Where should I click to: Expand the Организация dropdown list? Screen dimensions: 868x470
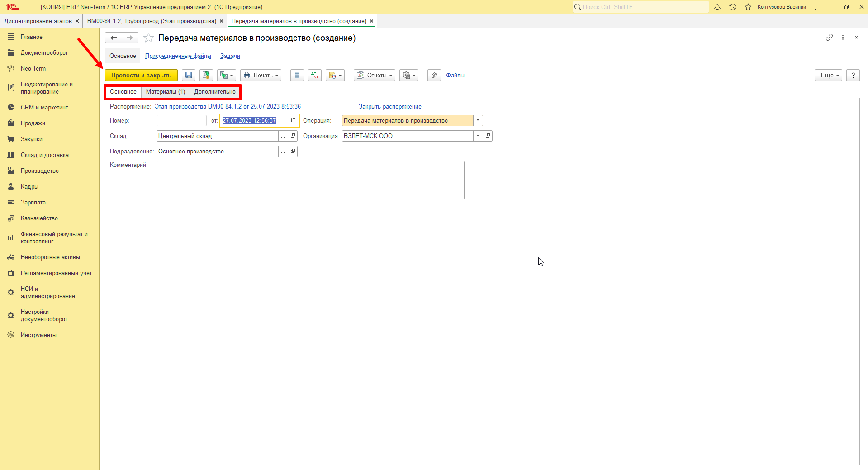[x=478, y=136]
